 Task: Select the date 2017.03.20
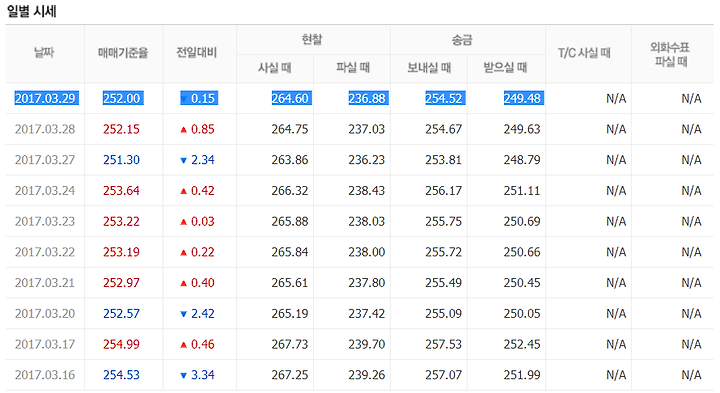pyautogui.click(x=45, y=314)
